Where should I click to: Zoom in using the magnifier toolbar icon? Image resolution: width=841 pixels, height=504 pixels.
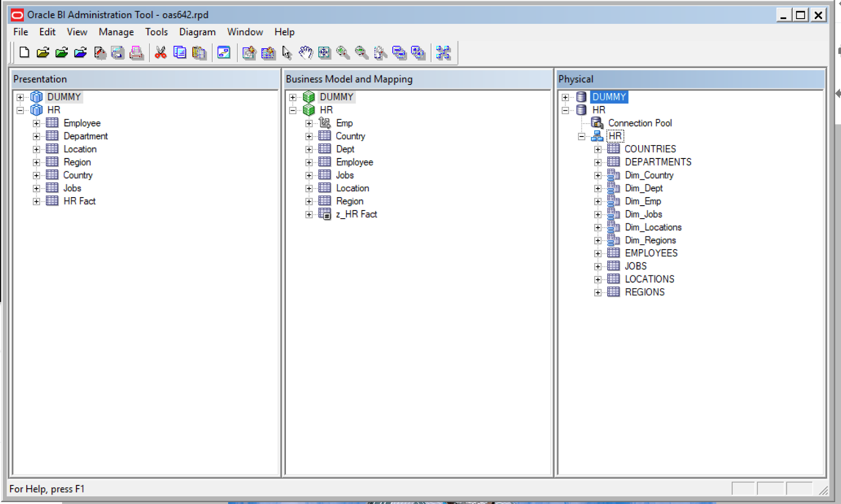[x=342, y=52]
